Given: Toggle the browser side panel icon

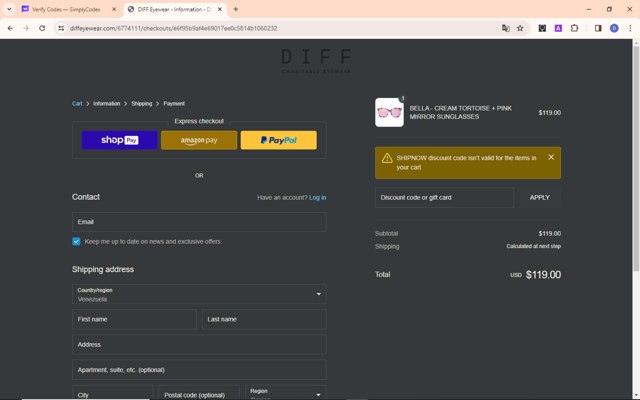Looking at the screenshot, I should point(598,28).
